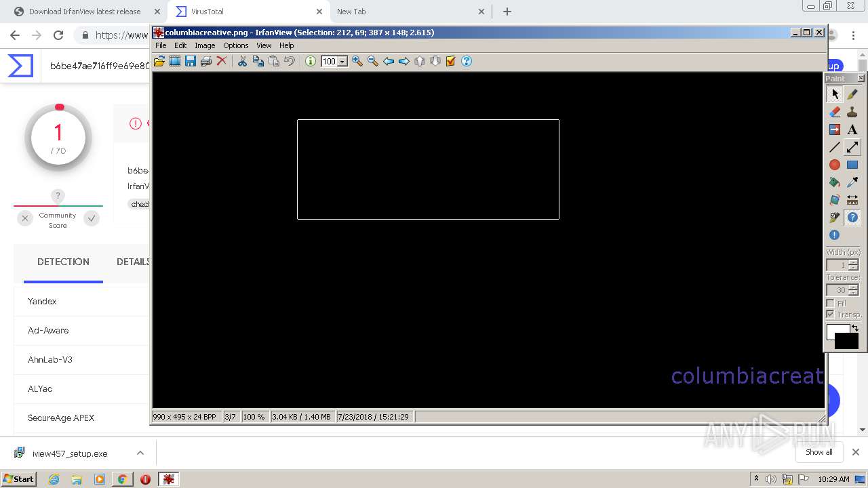Open the slideshow filmstrip icon
The width and height of the screenshot is (868, 488).
[175, 61]
